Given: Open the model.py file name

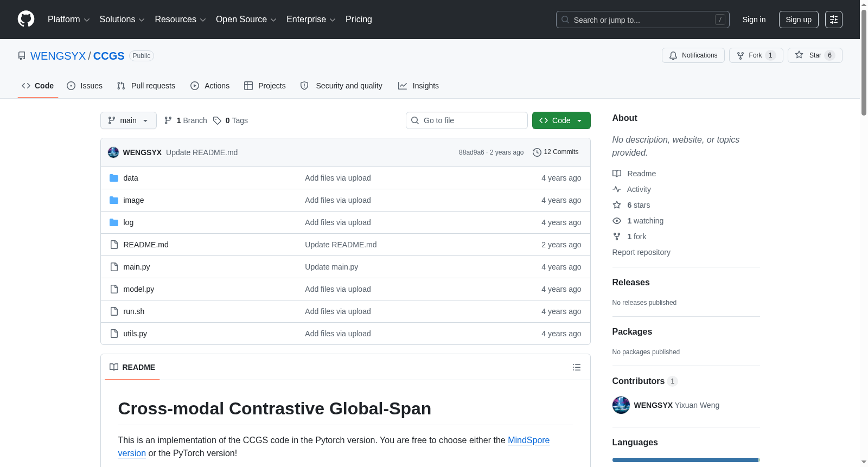Looking at the screenshot, I should [139, 289].
